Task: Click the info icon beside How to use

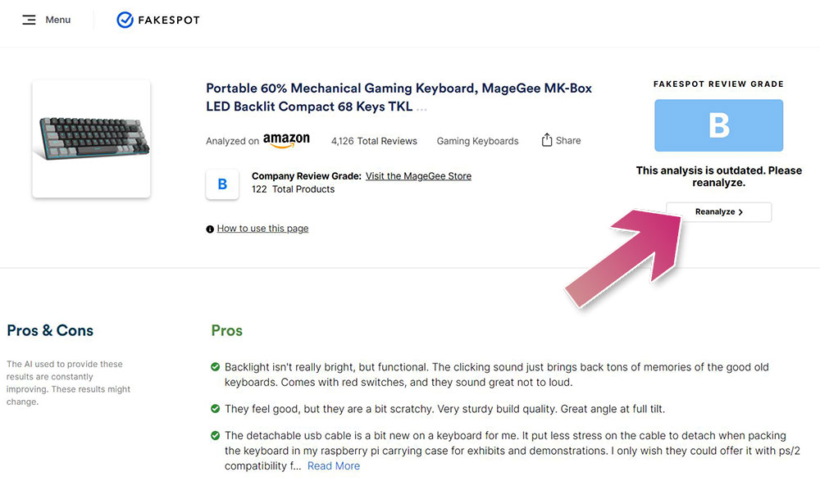Action: [210, 229]
